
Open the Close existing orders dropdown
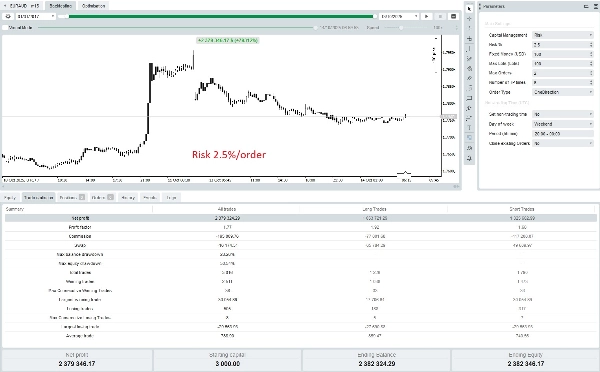click(x=562, y=143)
